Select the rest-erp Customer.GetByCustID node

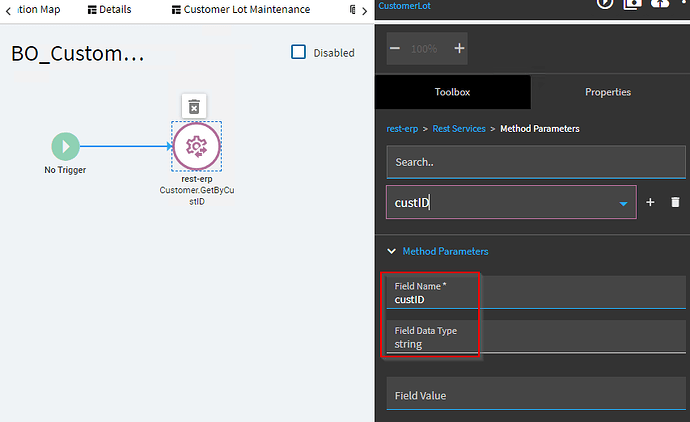click(x=196, y=147)
